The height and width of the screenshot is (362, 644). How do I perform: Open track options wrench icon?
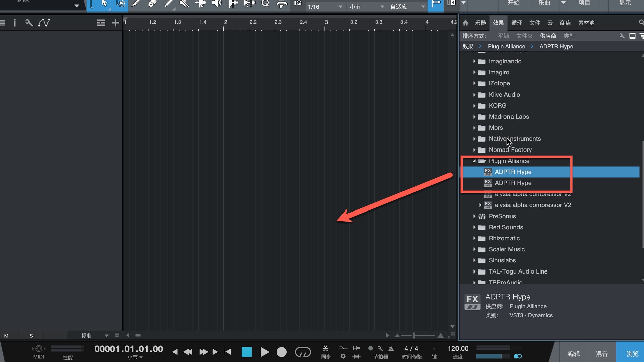(29, 23)
